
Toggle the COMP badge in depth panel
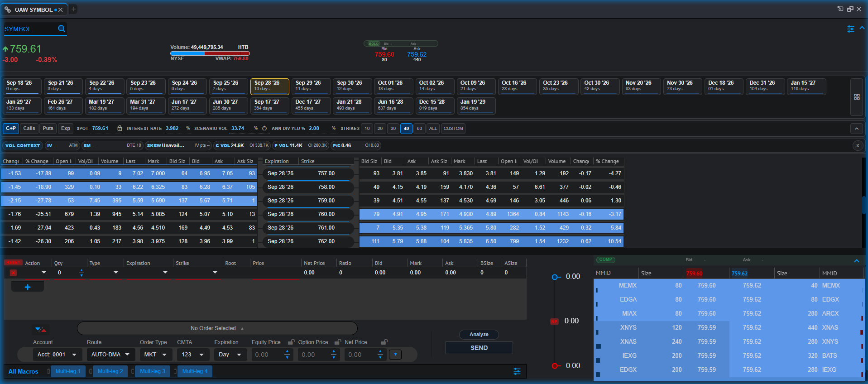[x=606, y=259]
